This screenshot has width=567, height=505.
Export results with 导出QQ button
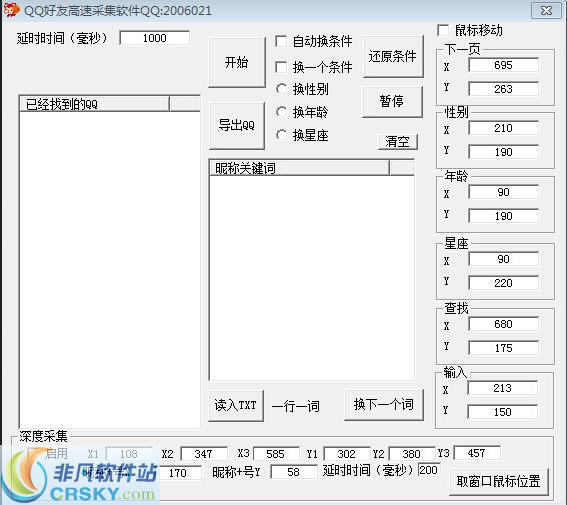236,125
